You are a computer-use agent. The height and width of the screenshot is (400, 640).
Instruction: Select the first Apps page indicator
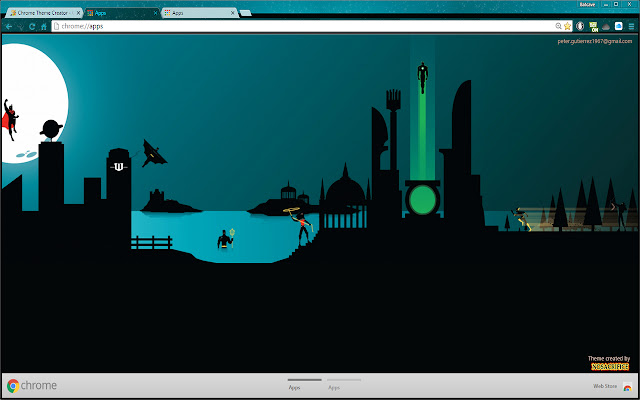pos(304,384)
